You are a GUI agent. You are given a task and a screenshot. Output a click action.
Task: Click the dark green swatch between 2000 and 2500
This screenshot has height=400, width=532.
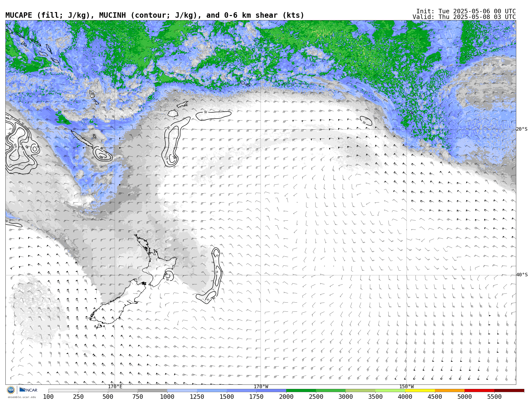tap(301, 391)
